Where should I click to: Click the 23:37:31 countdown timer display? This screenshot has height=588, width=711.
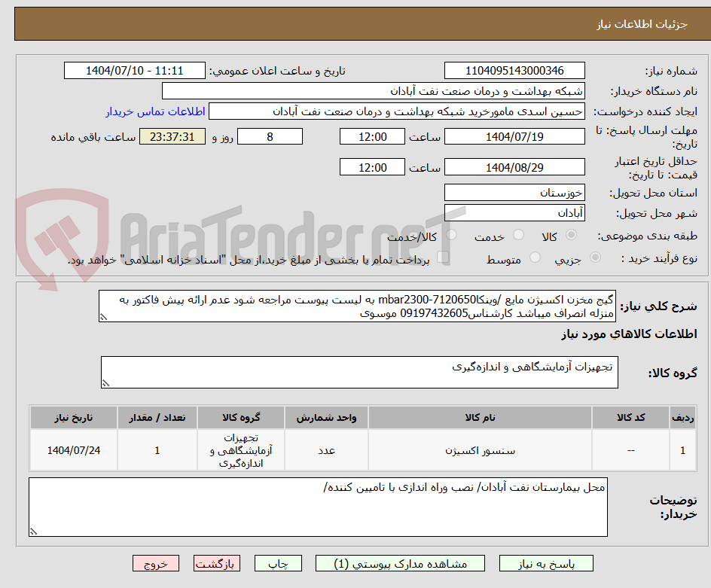pos(171,136)
